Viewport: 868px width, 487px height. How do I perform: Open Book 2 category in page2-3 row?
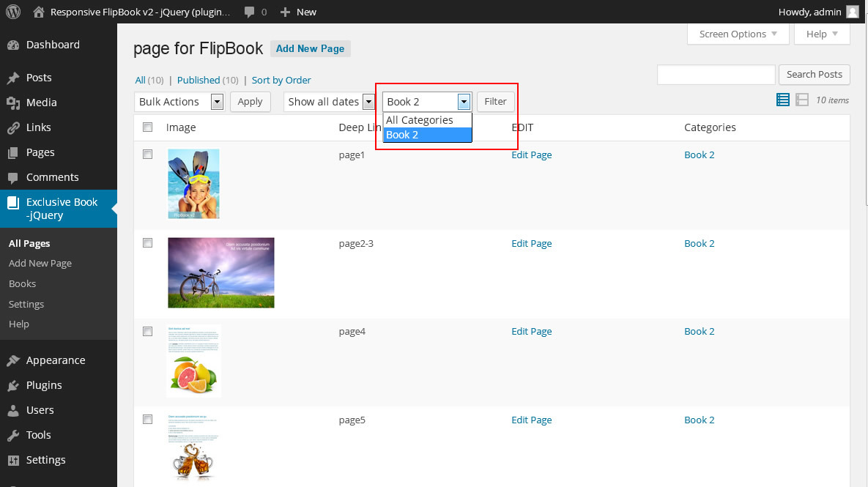click(699, 243)
